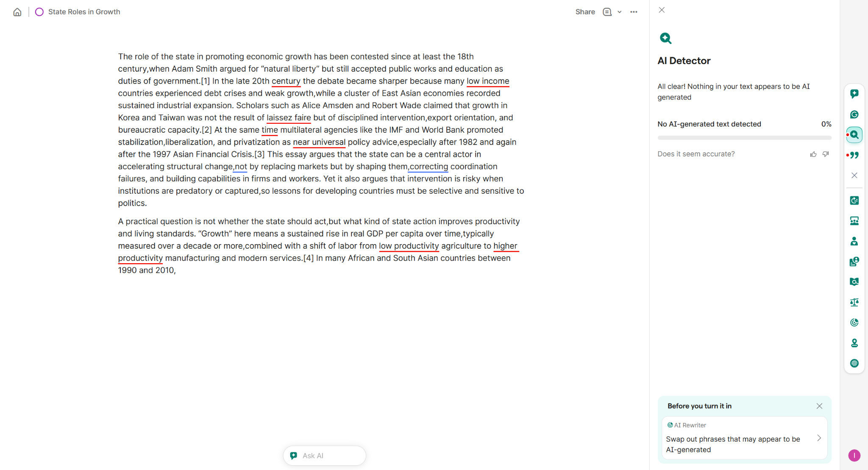868x470 pixels.
Task: Click the scales balance icon in sidebar
Action: [x=854, y=302]
